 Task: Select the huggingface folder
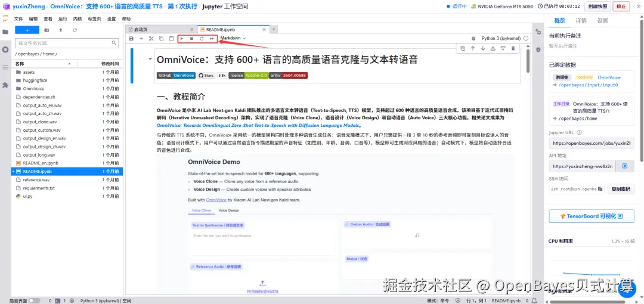click(68, 80)
